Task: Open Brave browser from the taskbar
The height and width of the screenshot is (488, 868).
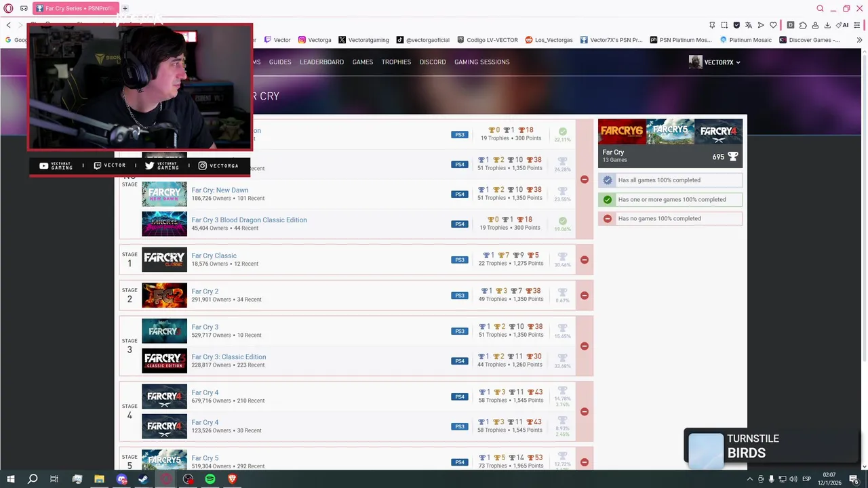Action: pos(233,479)
